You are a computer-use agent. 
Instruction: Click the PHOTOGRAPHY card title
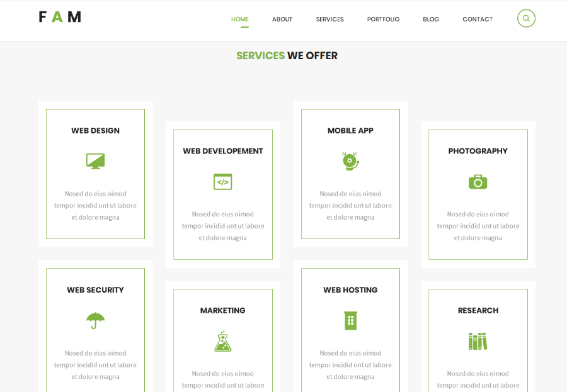(x=478, y=151)
